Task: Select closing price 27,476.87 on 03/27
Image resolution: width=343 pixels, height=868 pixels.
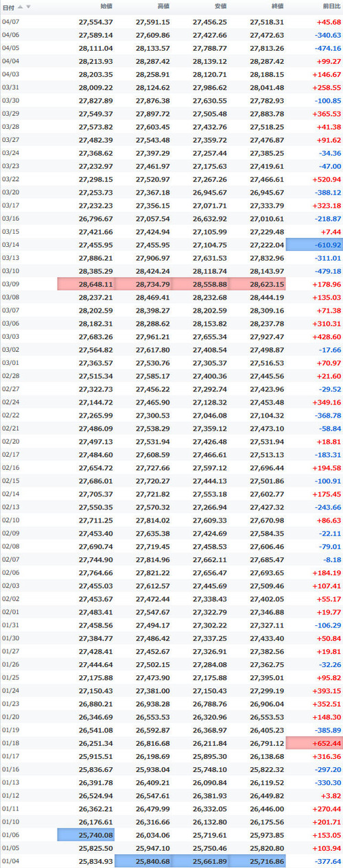Action: tap(267, 139)
